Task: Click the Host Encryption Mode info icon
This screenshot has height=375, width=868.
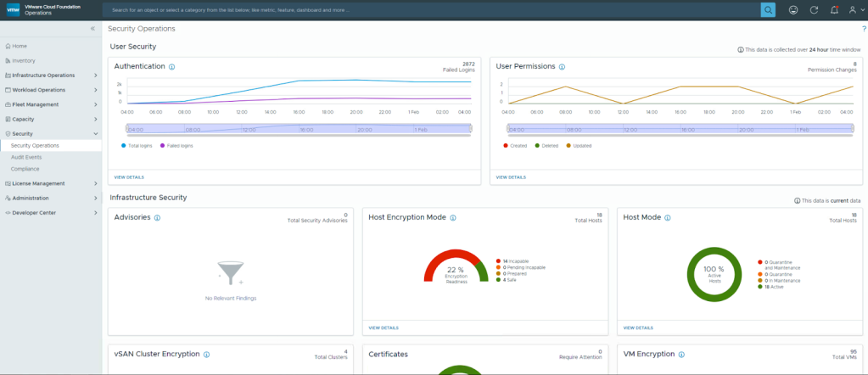Action: pyautogui.click(x=453, y=218)
